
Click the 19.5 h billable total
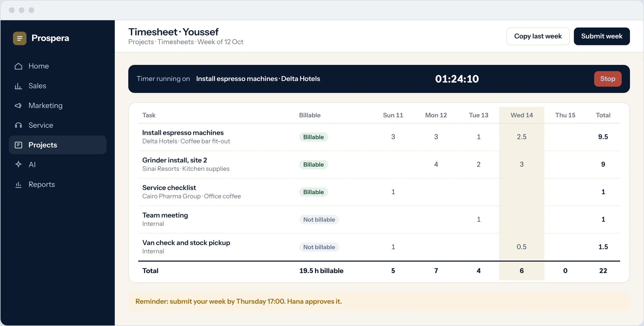point(321,271)
